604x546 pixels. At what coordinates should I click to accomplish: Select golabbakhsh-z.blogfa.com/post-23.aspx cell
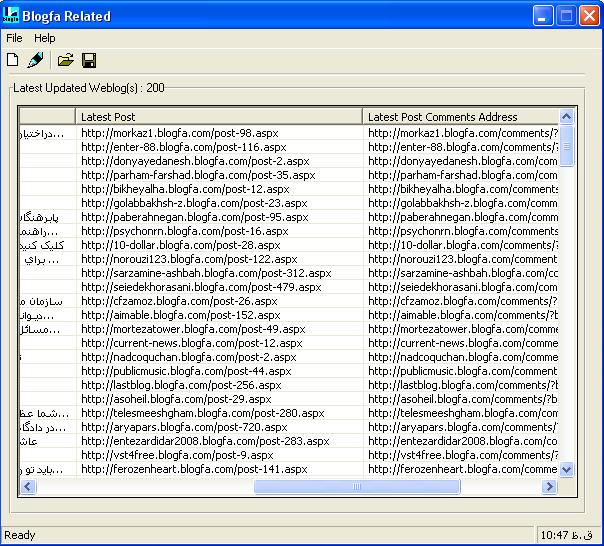tap(219, 203)
